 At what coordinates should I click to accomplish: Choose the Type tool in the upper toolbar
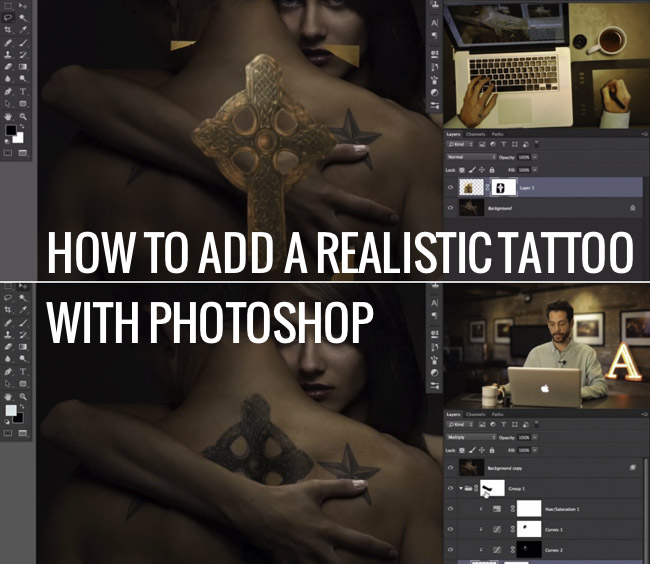coord(23,91)
